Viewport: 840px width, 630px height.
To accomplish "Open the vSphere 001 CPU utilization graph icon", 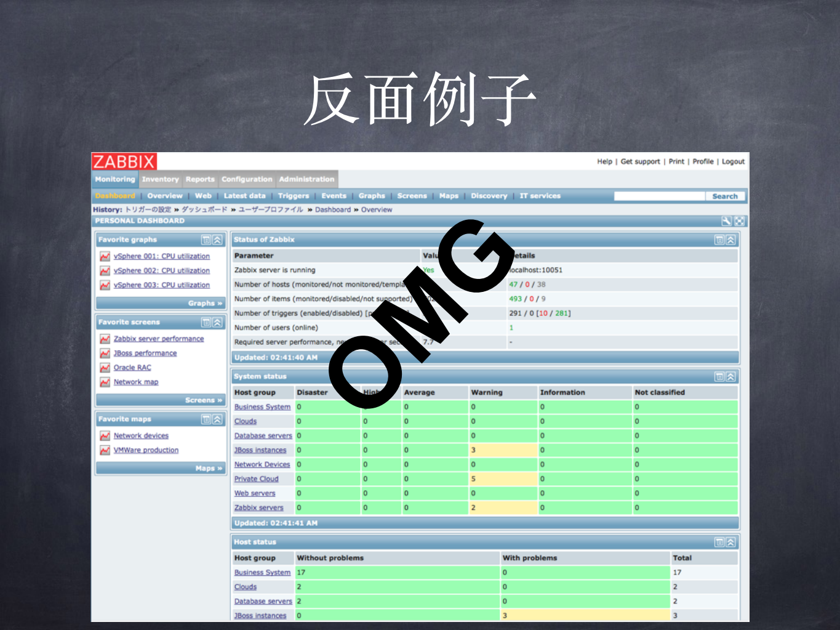I will tap(105, 256).
